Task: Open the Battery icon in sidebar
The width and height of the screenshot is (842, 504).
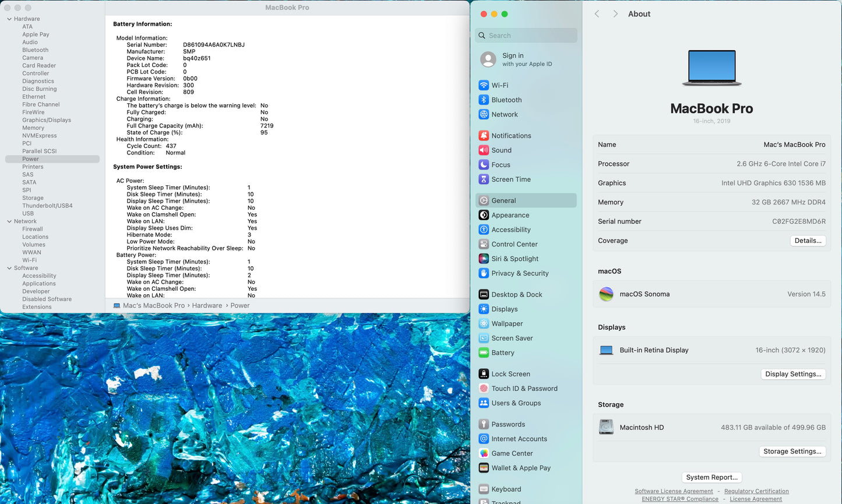Action: pyautogui.click(x=484, y=353)
